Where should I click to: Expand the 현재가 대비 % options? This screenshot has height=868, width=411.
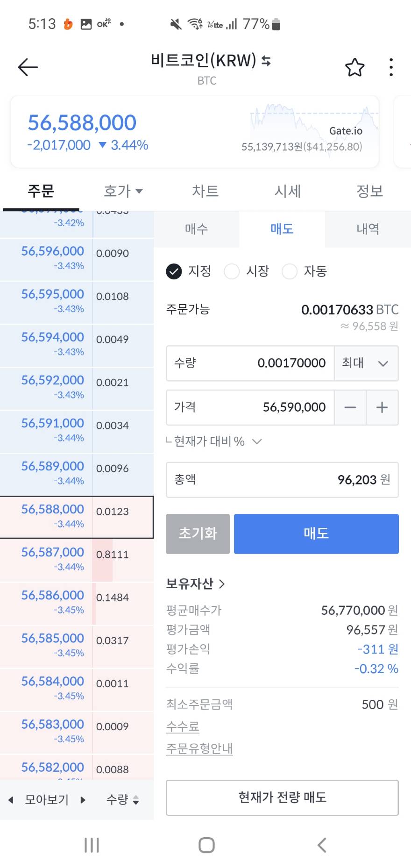[257, 441]
